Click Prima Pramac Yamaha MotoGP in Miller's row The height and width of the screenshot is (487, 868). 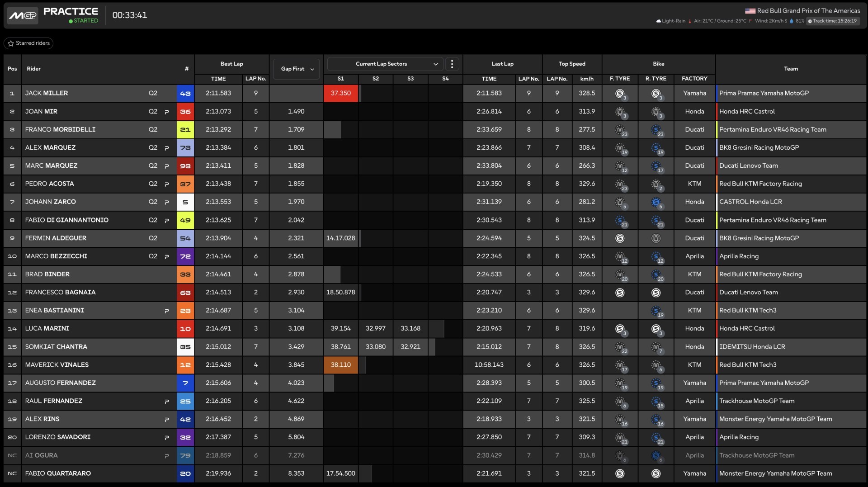coord(764,93)
